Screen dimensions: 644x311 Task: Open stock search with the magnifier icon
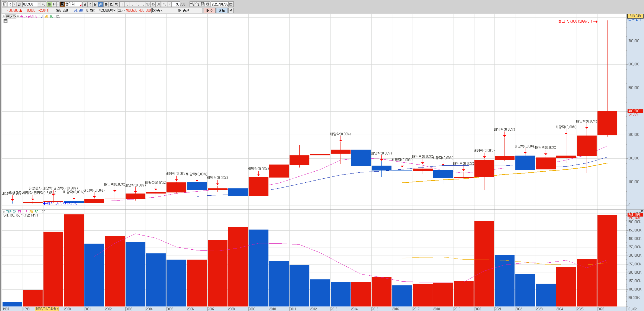[43, 4]
